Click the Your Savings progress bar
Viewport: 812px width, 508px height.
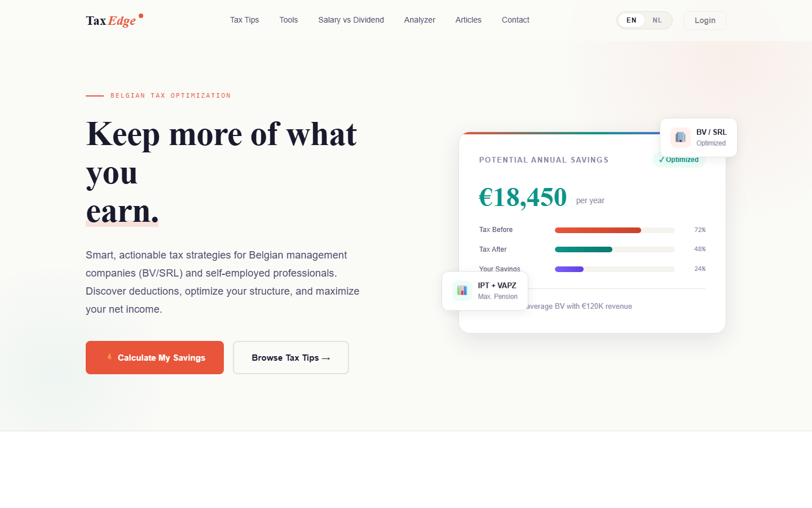tap(615, 269)
